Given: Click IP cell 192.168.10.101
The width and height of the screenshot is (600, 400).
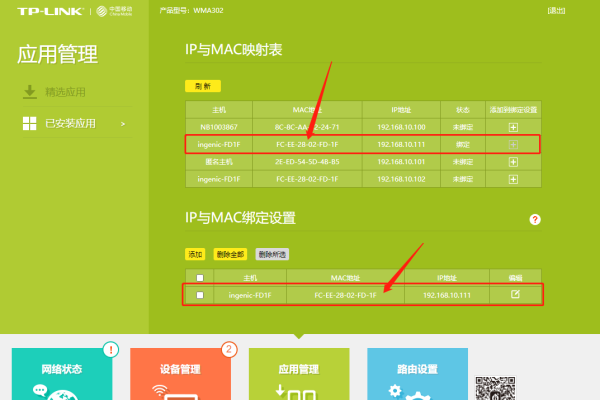Looking at the screenshot, I should click(401, 162).
